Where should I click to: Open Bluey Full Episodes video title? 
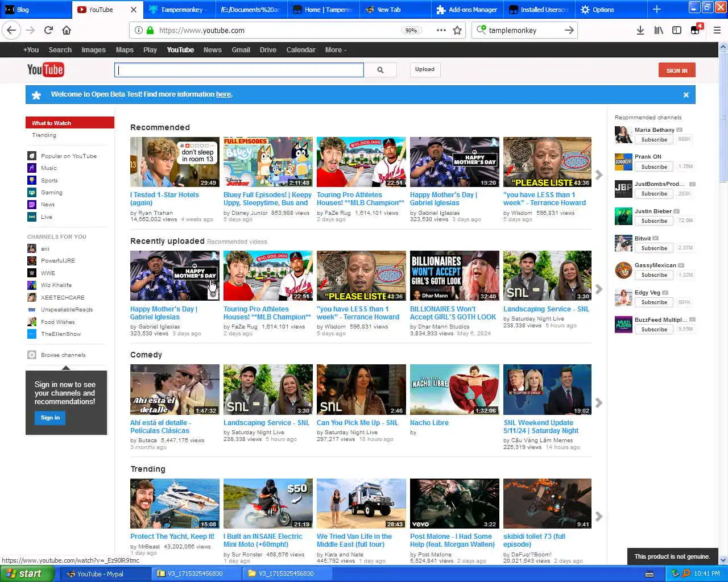coord(267,199)
